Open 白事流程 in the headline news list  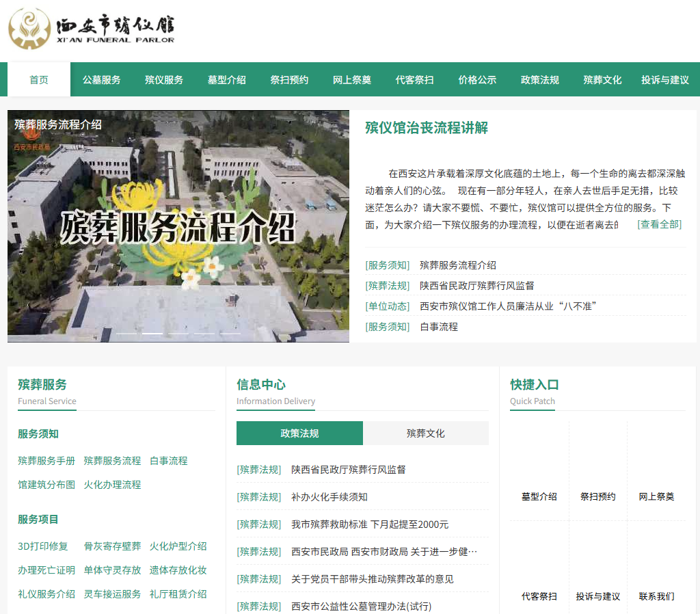click(x=439, y=327)
